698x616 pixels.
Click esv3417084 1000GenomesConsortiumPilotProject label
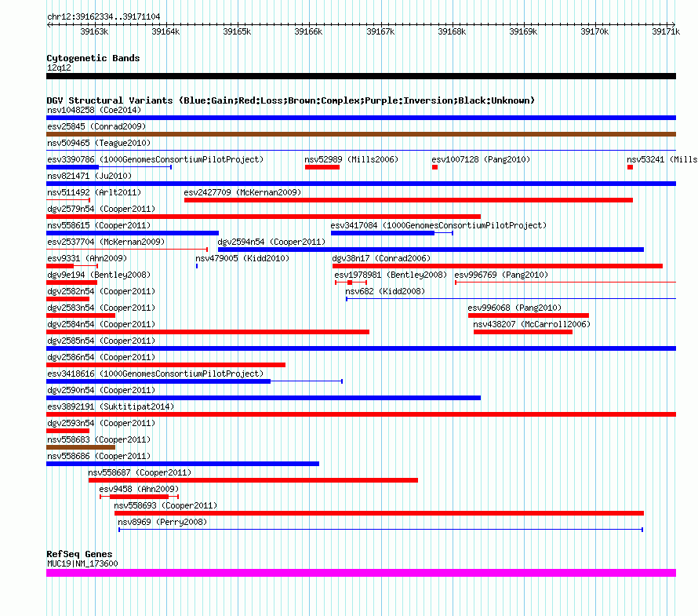click(438, 225)
